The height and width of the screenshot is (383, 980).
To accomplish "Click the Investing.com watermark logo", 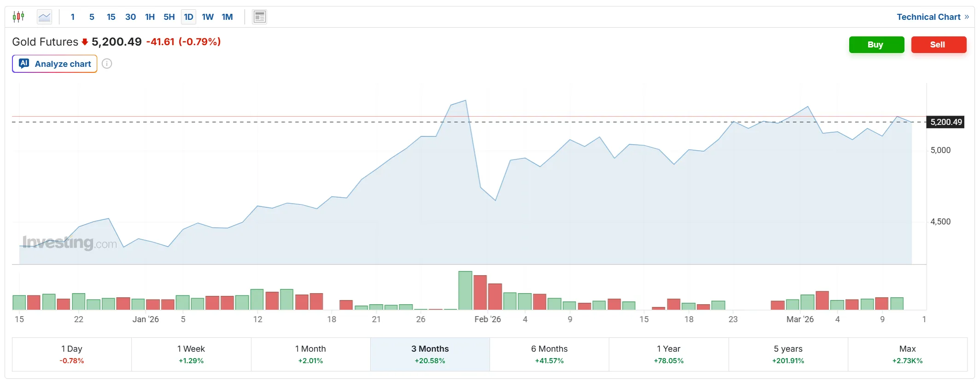I will (70, 242).
